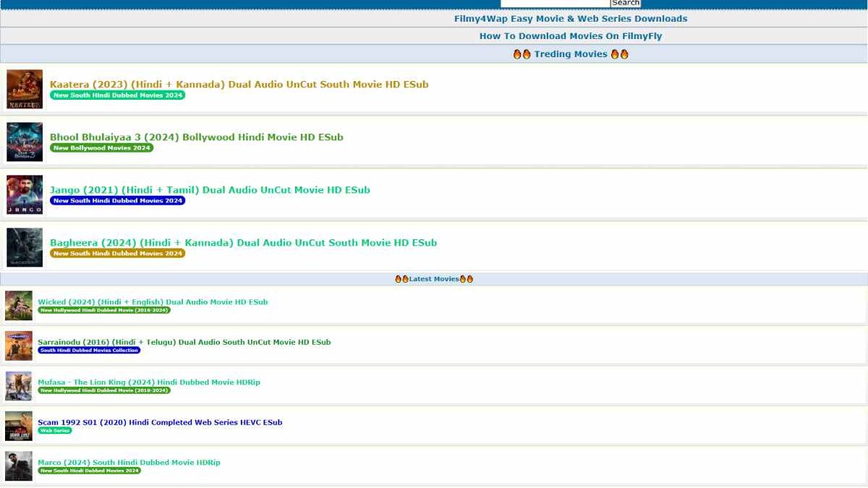Select the New Bollywood Movies 2024 tag
The width and height of the screenshot is (868, 488).
(101, 148)
